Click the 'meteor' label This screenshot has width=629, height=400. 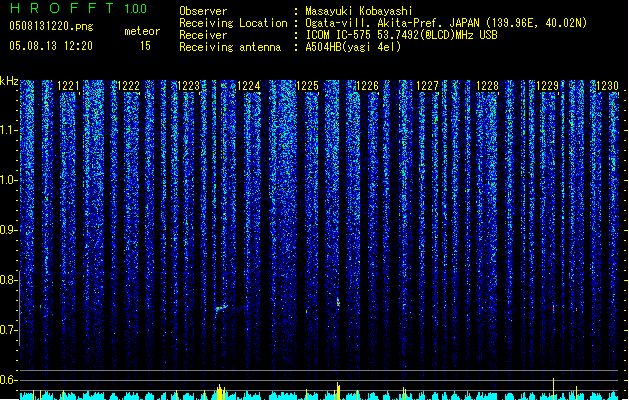tap(142, 31)
